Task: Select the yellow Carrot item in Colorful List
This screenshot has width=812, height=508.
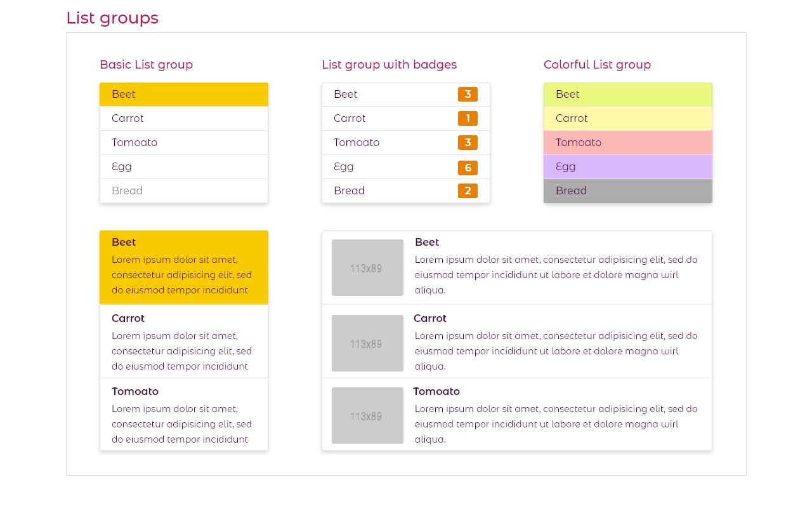Action: coord(628,119)
